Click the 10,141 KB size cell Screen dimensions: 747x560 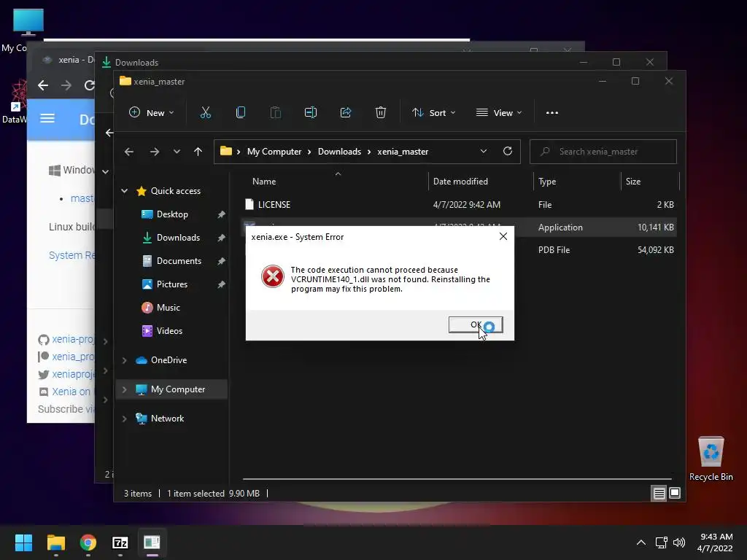coord(656,227)
